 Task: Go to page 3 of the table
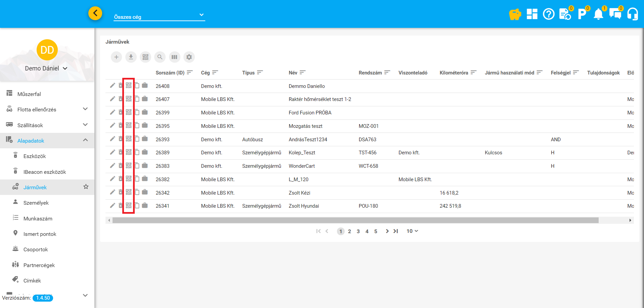click(x=358, y=232)
